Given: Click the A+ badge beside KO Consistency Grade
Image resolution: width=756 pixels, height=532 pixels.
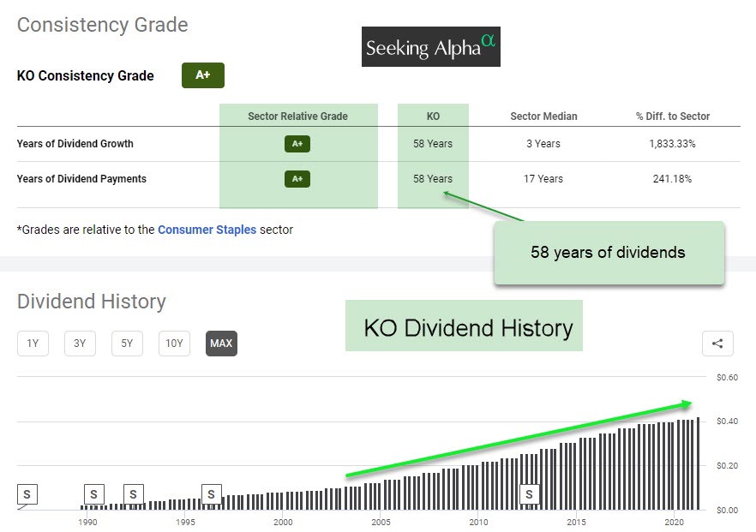Looking at the screenshot, I should [202, 75].
